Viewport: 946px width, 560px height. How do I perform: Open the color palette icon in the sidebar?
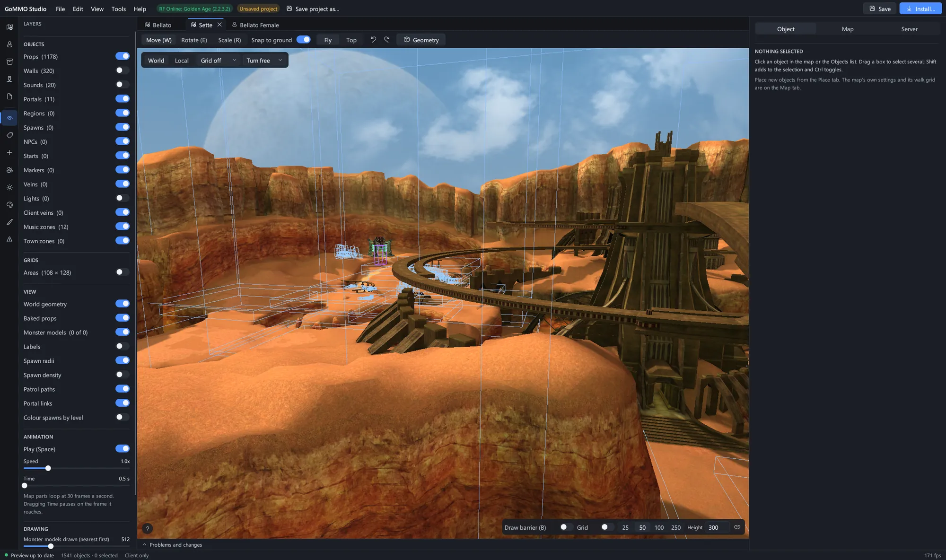(x=9, y=205)
